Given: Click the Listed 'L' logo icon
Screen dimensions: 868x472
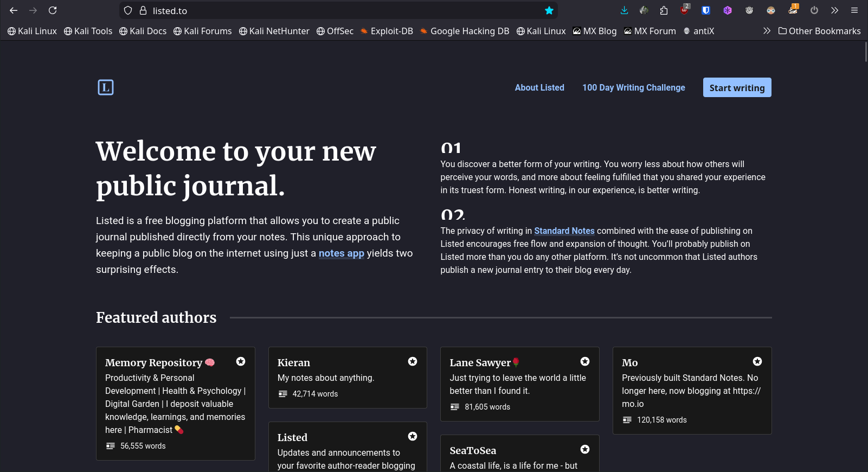Looking at the screenshot, I should (105, 87).
